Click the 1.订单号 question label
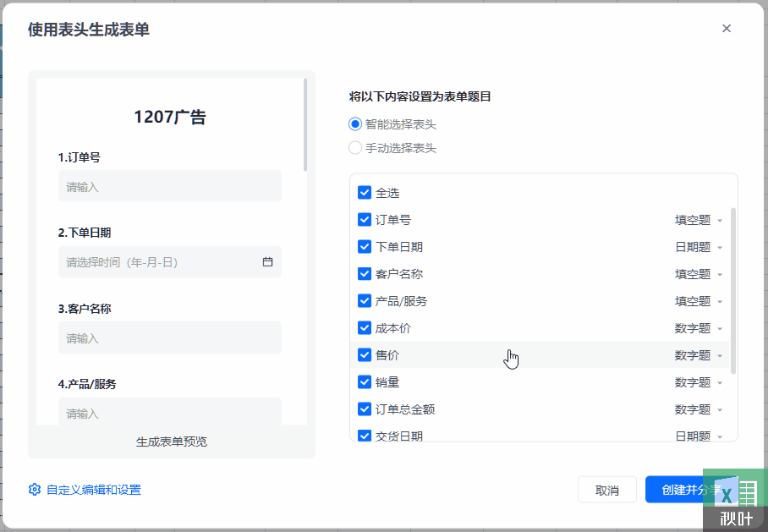Viewport: 768px width, 532px height. 80,157
